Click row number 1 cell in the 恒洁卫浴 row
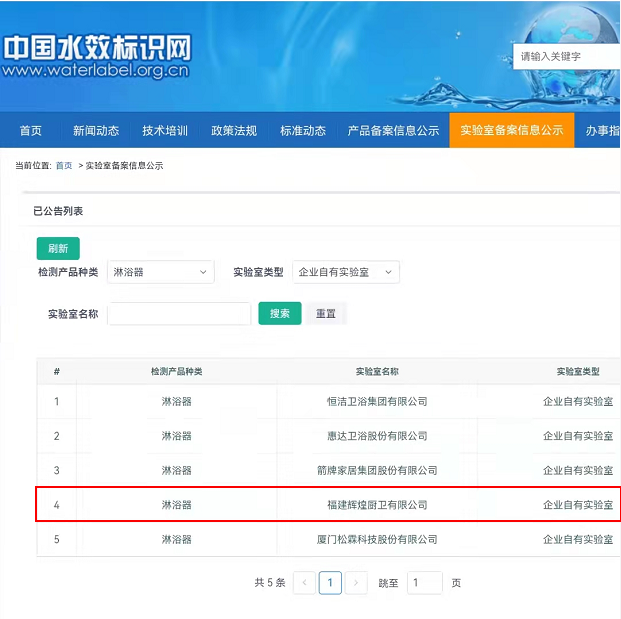Image resolution: width=621 pixels, height=619 pixels. coord(57,402)
